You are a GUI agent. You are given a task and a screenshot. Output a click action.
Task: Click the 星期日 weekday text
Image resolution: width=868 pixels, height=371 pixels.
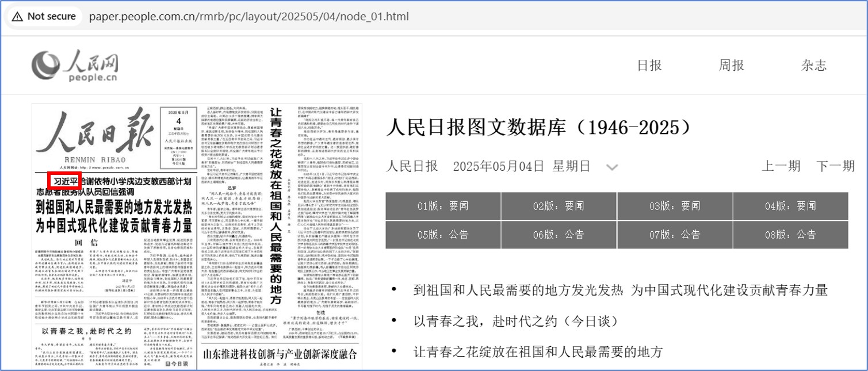click(x=572, y=166)
